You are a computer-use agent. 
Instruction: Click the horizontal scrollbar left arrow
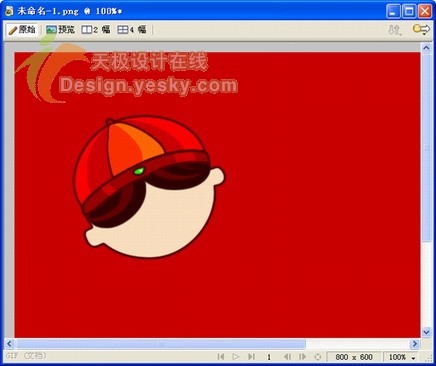[9, 344]
